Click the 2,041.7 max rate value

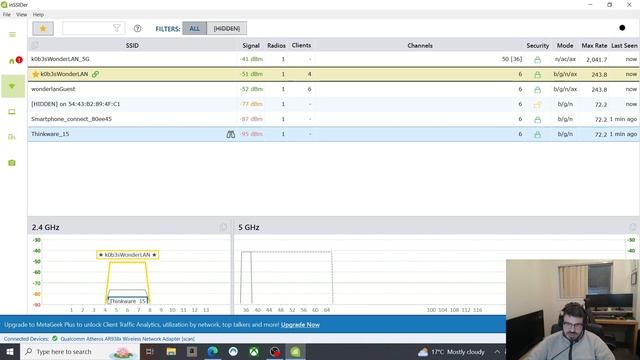coord(597,60)
